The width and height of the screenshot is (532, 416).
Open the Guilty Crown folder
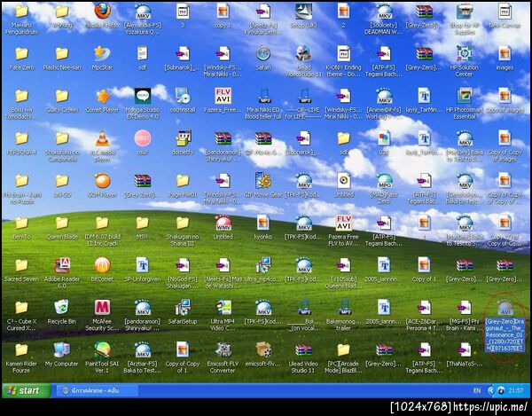pyautogui.click(x=62, y=97)
